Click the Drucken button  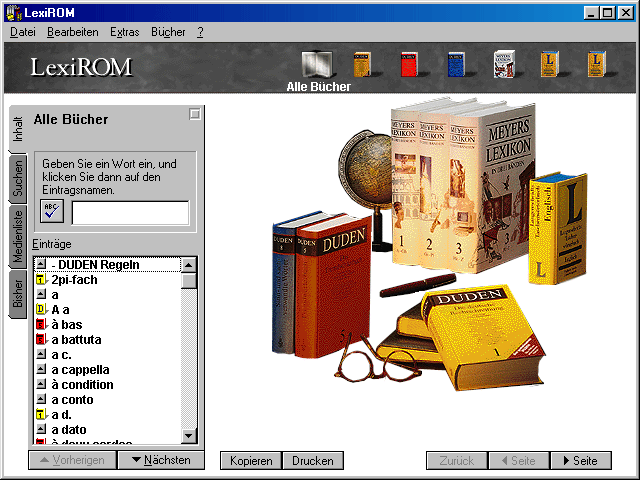click(313, 461)
